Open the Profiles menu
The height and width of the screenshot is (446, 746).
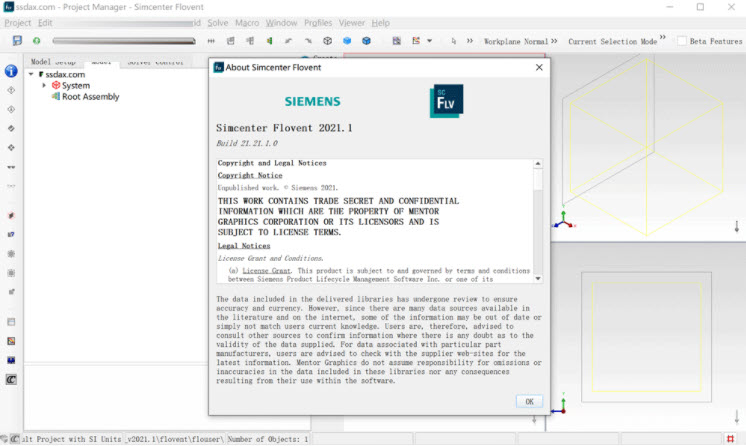(318, 22)
